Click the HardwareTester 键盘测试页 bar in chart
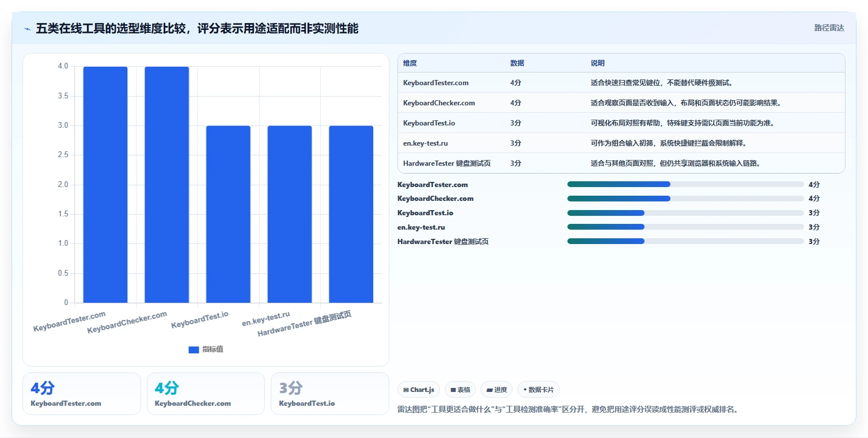This screenshot has height=438, width=868. (351, 214)
